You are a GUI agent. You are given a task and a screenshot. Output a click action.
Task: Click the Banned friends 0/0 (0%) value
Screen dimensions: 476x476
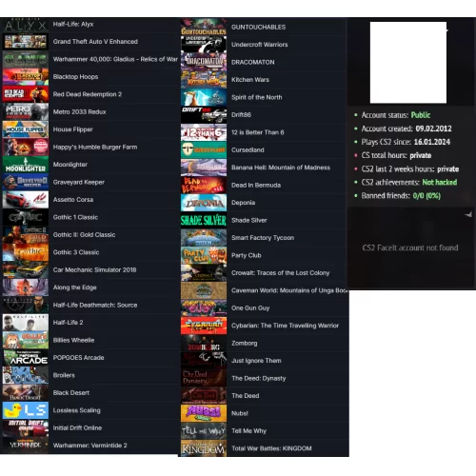pyautogui.click(x=426, y=196)
